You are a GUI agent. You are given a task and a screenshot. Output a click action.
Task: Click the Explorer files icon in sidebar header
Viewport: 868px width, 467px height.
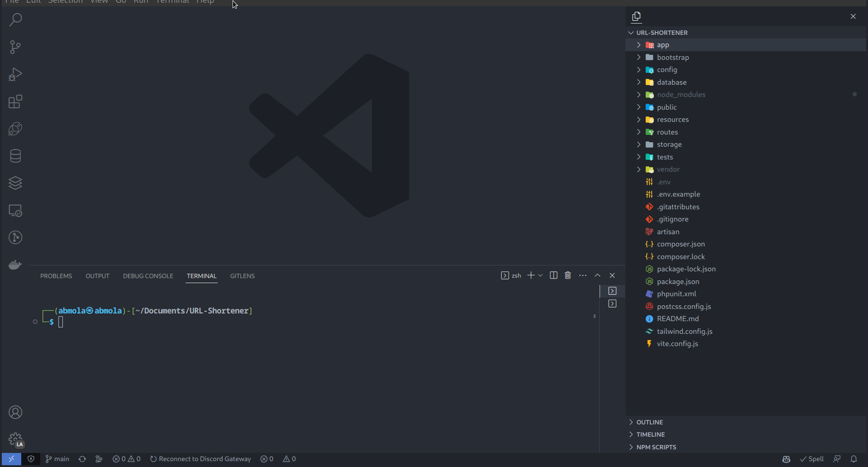636,17
